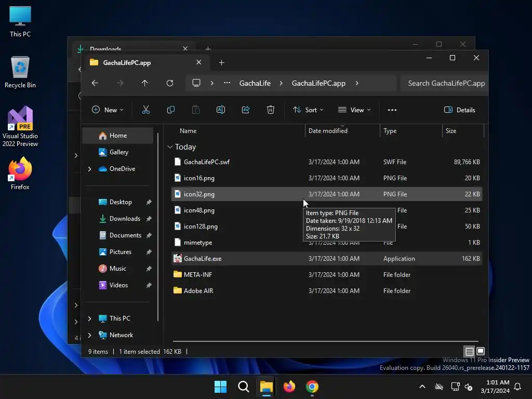This screenshot has height=399, width=532.
Task: Select the This PC desktop icon
Action: [20, 21]
